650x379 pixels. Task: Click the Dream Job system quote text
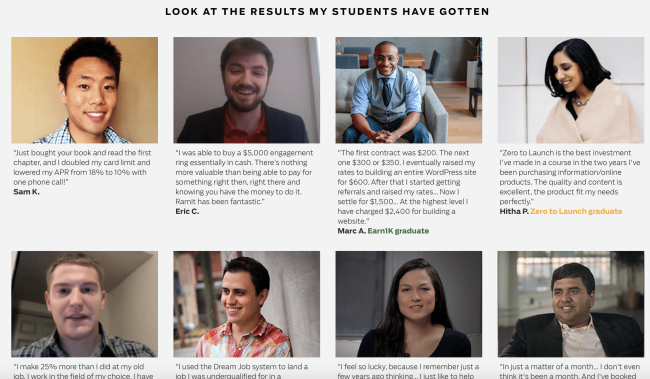pyautogui.click(x=242, y=371)
